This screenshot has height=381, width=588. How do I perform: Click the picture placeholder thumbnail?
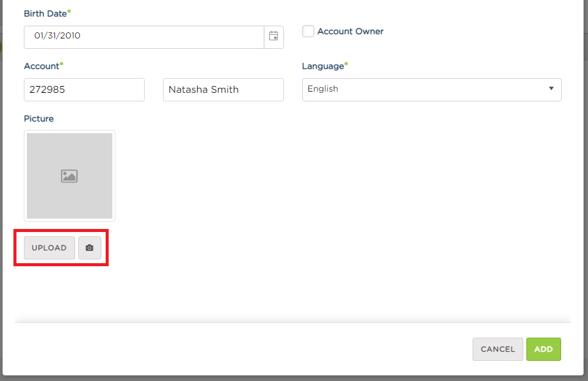tap(70, 176)
